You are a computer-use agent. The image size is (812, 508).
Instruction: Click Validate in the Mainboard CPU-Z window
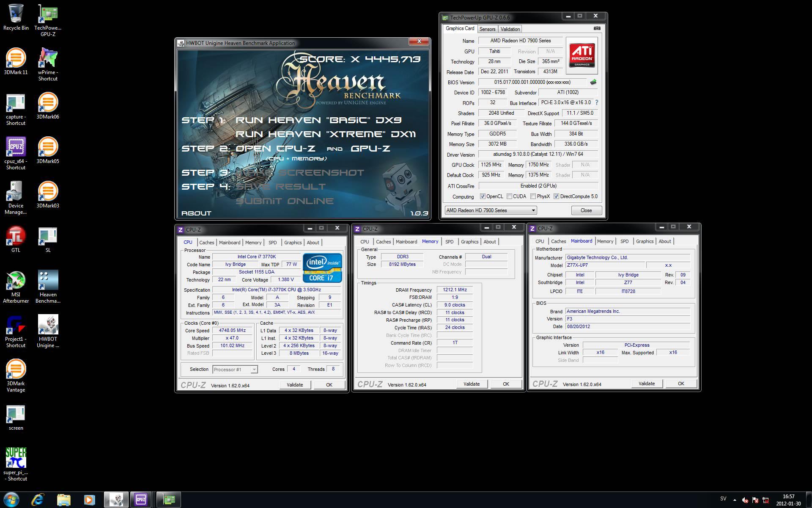coord(647,384)
